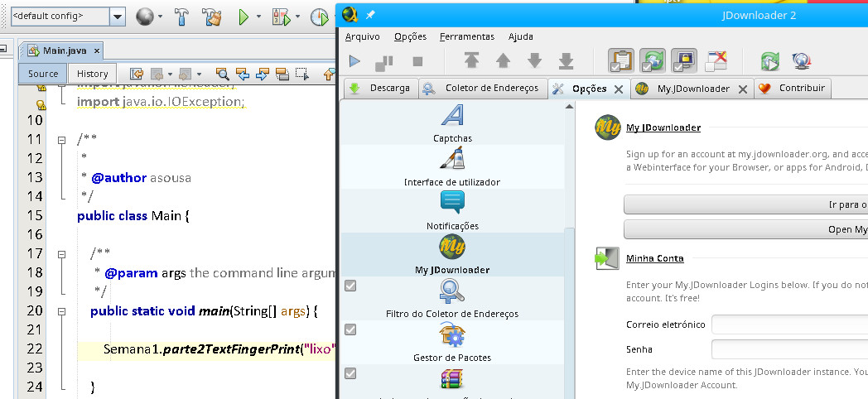Open the Ferramentas menu

pyautogui.click(x=466, y=36)
